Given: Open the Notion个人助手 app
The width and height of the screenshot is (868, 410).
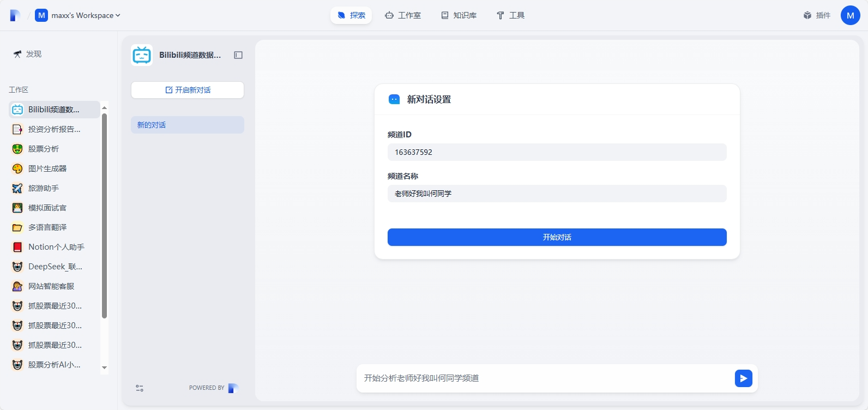Looking at the screenshot, I should click(55, 247).
